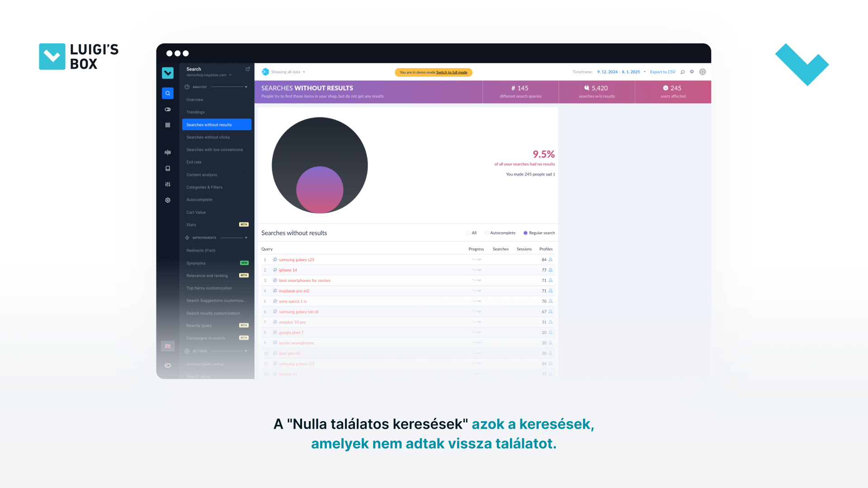
Task: Open the user avatar icon
Action: [703, 72]
